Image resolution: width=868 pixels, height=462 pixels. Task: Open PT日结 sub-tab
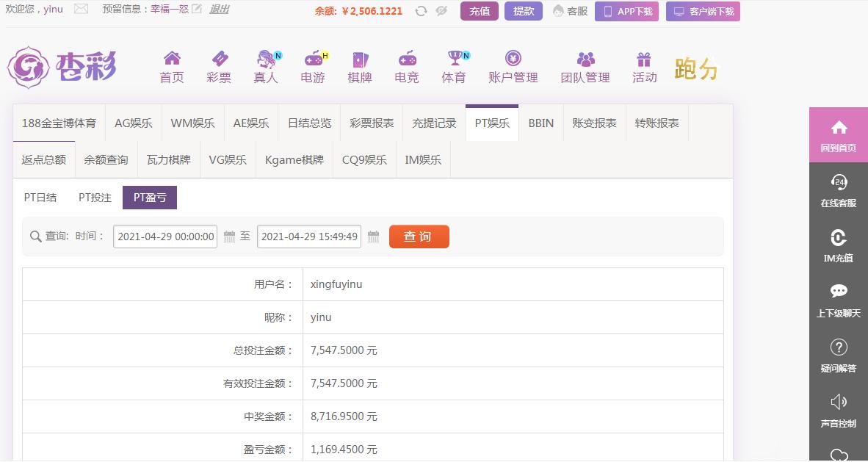pyautogui.click(x=40, y=197)
